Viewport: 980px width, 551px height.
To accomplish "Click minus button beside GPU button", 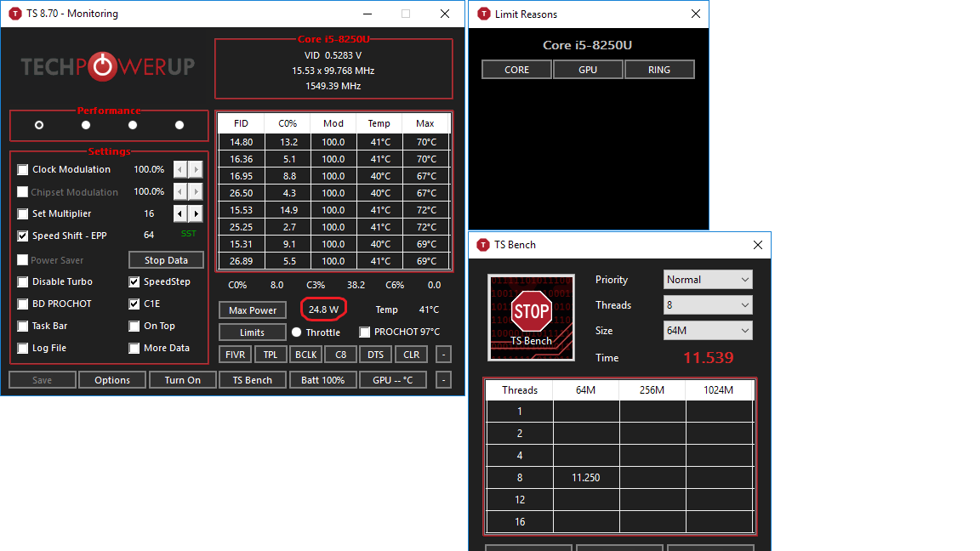I will tap(443, 380).
